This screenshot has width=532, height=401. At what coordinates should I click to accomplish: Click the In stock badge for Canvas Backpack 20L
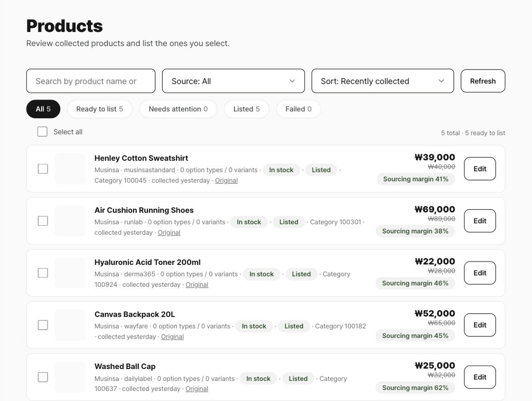click(x=254, y=326)
